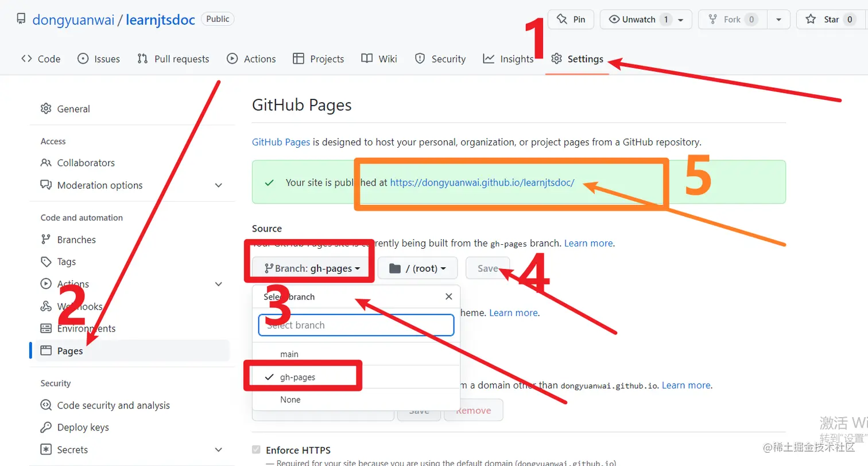Choose the main branch option
The image size is (868, 466).
356,354
